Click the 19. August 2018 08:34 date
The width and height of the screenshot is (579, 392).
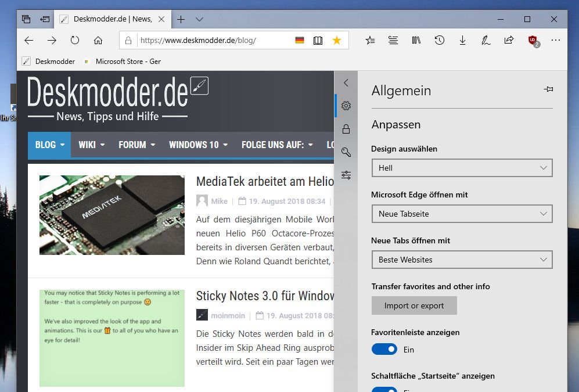(287, 201)
